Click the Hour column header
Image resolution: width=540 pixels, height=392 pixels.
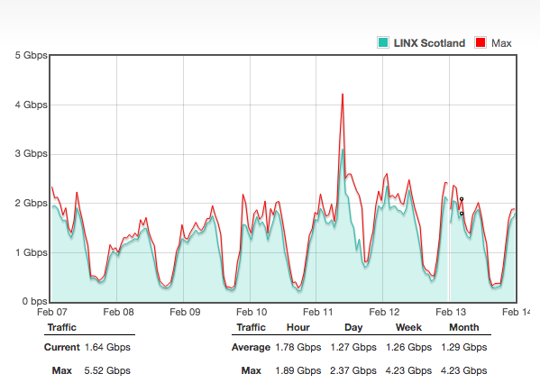[x=298, y=327]
